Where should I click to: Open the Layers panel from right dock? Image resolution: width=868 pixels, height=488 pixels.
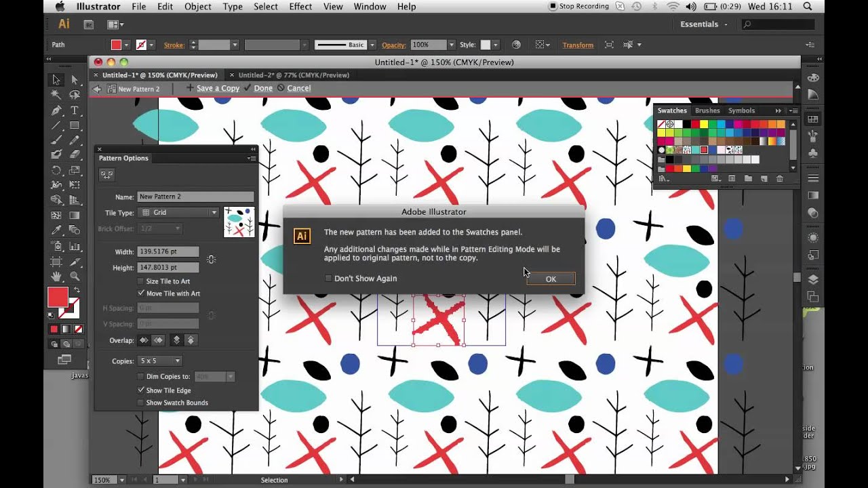pos(813,279)
